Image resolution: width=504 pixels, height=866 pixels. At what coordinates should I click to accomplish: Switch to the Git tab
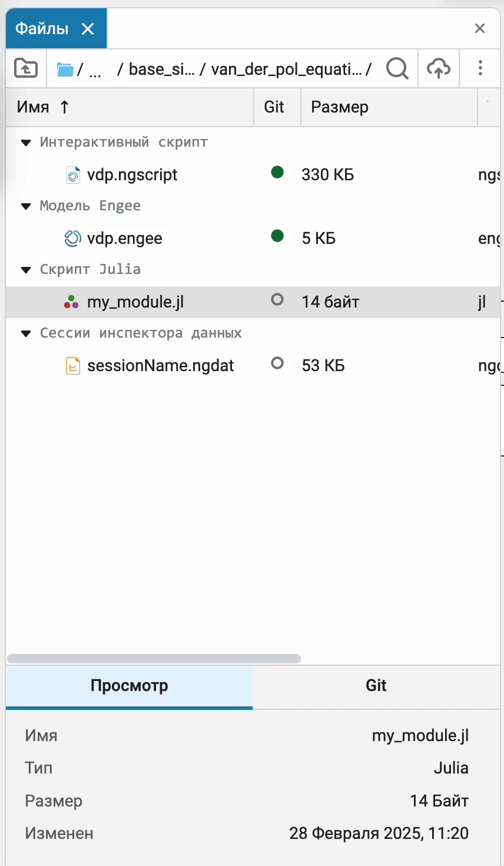pyautogui.click(x=376, y=686)
